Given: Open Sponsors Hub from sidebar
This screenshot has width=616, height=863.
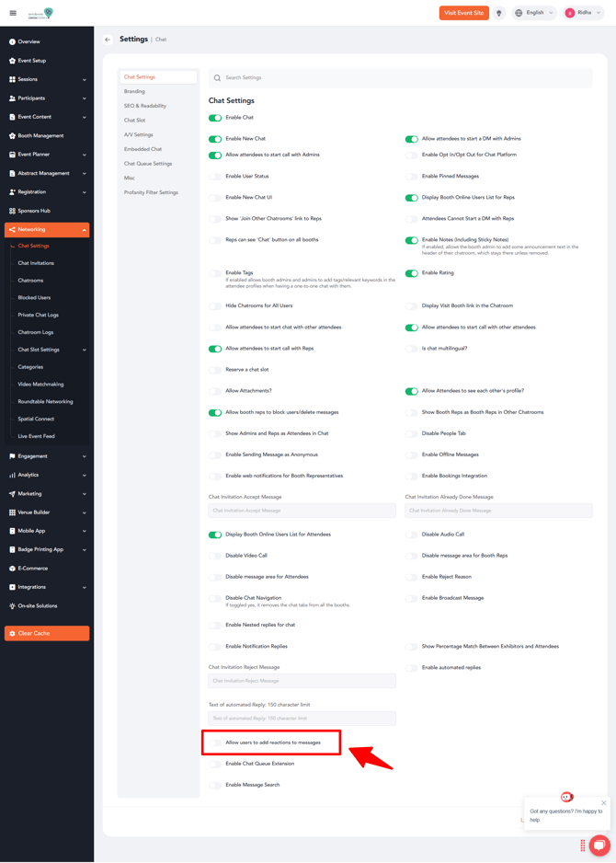Looking at the screenshot, I should click(x=34, y=211).
